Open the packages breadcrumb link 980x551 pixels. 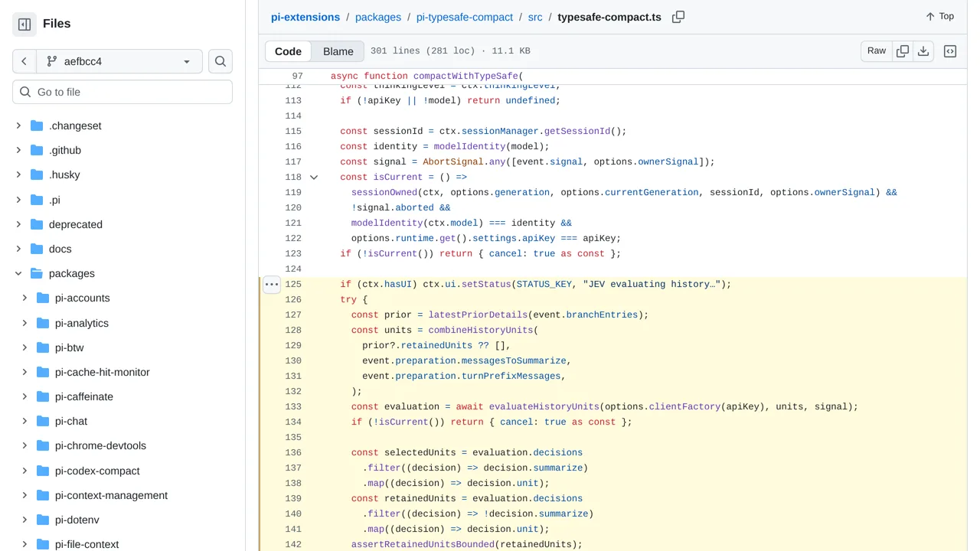coord(378,17)
